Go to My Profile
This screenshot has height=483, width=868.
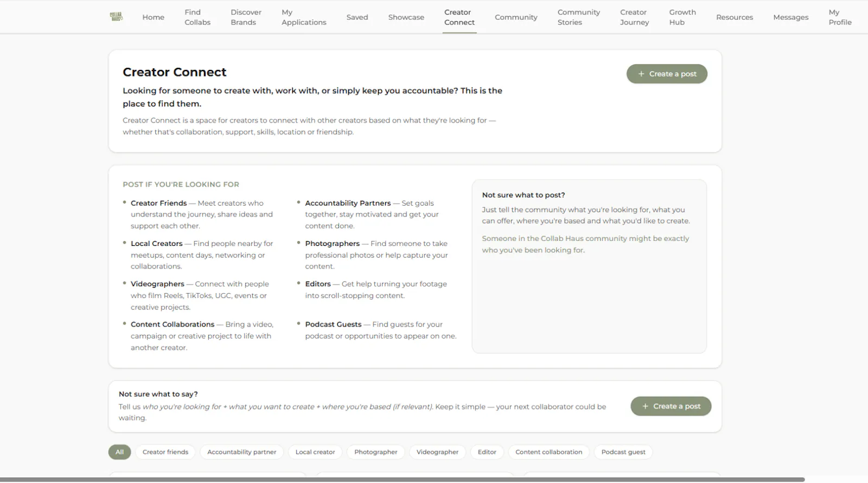[x=840, y=17]
